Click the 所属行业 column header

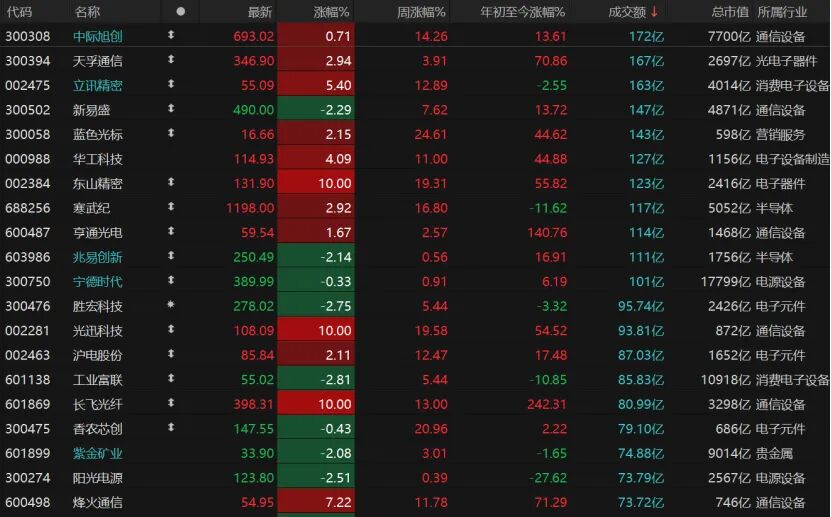point(785,12)
